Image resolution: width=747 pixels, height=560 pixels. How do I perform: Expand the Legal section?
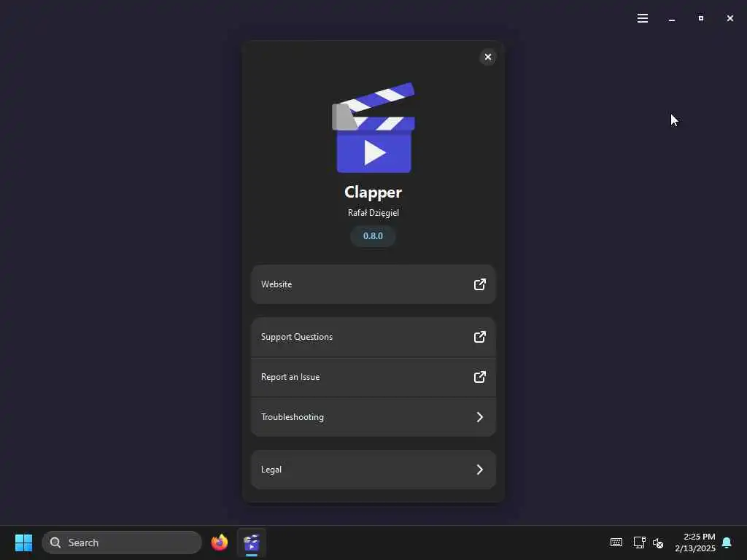[x=373, y=470]
